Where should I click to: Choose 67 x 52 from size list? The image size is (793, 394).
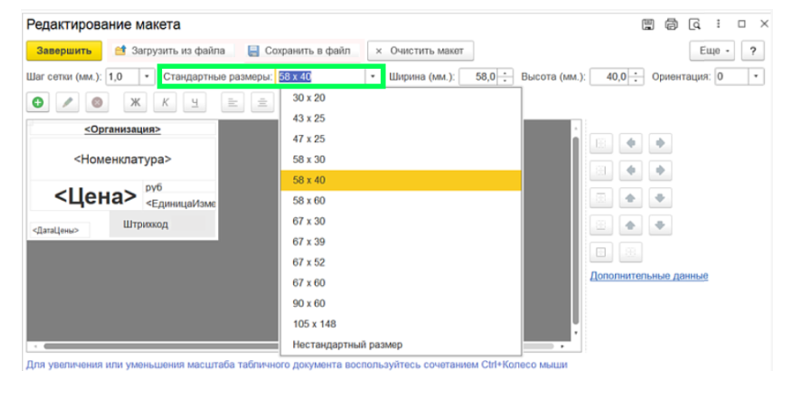(401, 262)
